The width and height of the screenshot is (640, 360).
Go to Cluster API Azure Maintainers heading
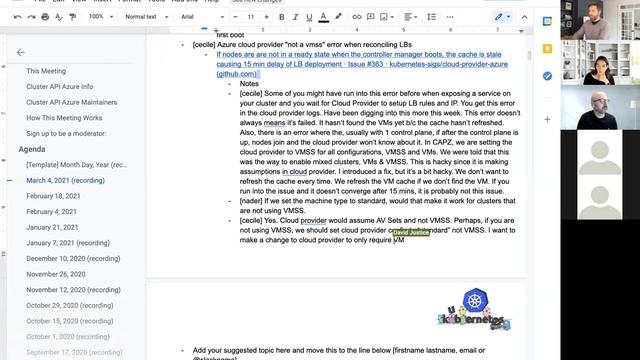pyautogui.click(x=71, y=102)
